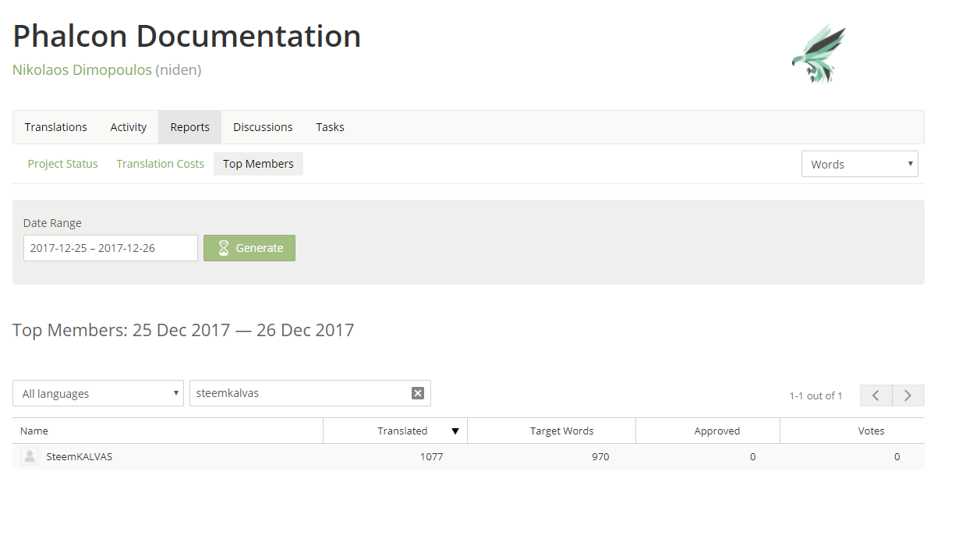Select the Reports tab
The height and width of the screenshot is (539, 980).
tap(189, 127)
